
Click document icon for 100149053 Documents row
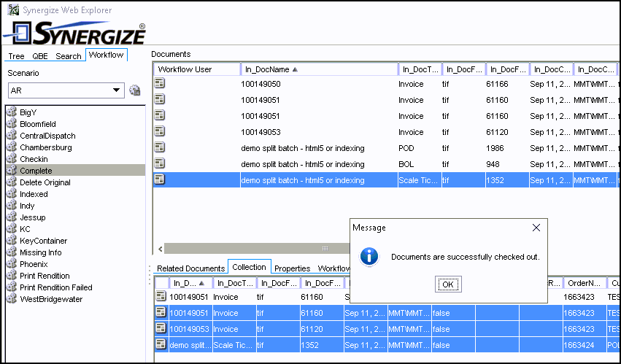click(x=159, y=131)
